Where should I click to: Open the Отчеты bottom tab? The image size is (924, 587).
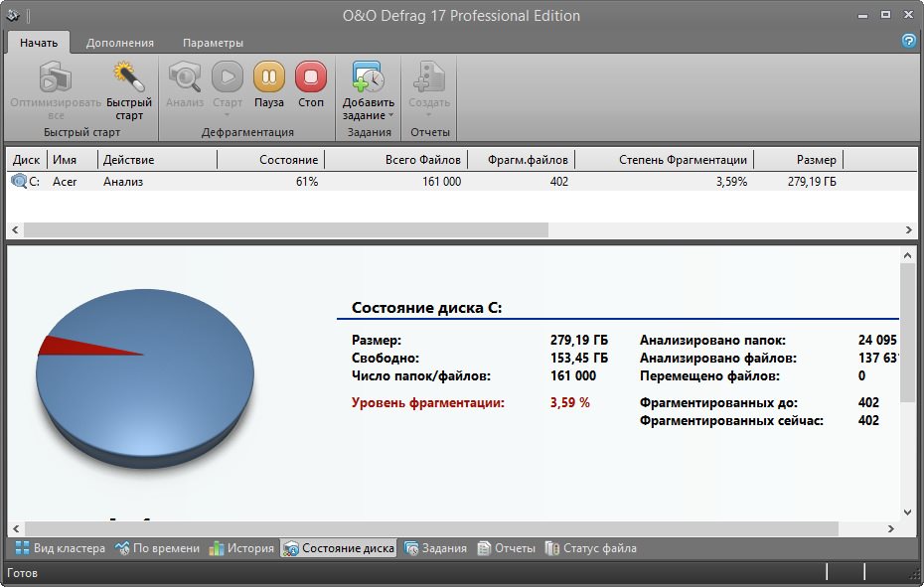click(507, 548)
